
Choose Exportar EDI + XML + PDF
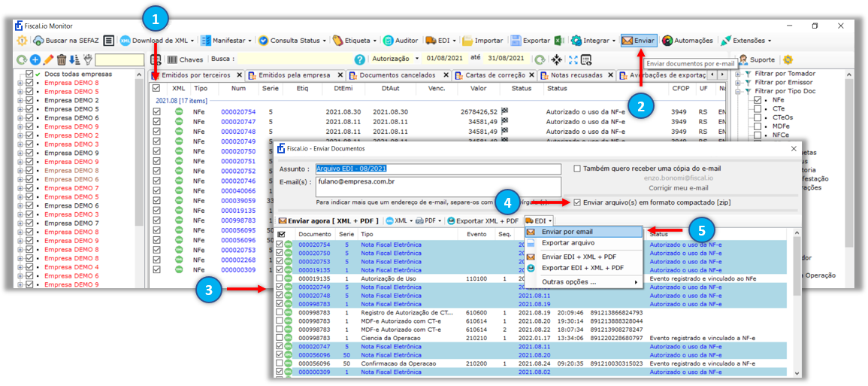point(583,268)
